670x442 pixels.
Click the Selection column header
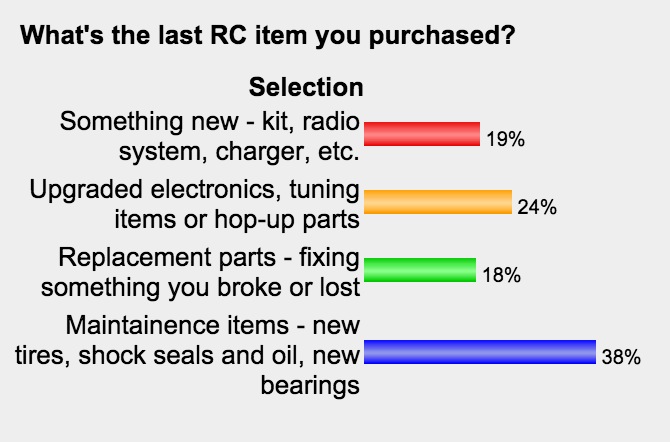tap(306, 87)
